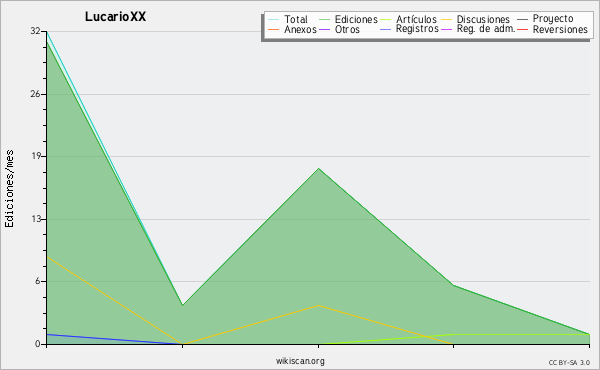Click the 6 value on y-axis

point(38,281)
